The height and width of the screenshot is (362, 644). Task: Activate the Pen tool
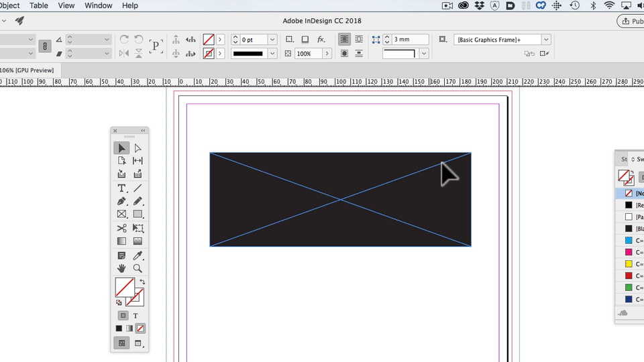[121, 201]
